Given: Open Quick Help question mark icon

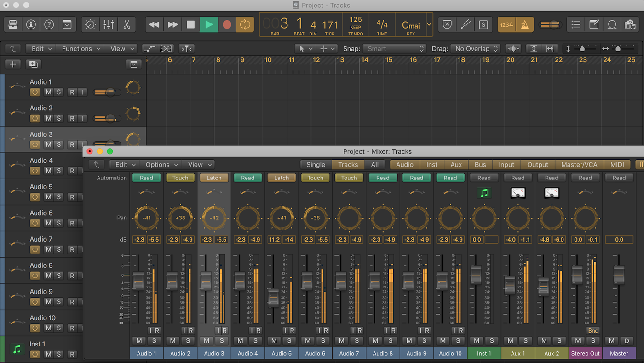Looking at the screenshot, I should point(49,24).
